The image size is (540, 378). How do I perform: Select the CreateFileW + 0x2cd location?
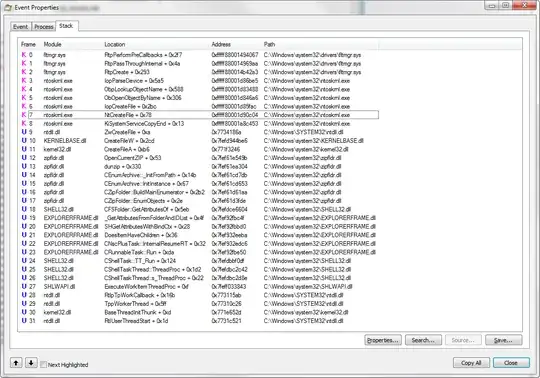point(129,140)
